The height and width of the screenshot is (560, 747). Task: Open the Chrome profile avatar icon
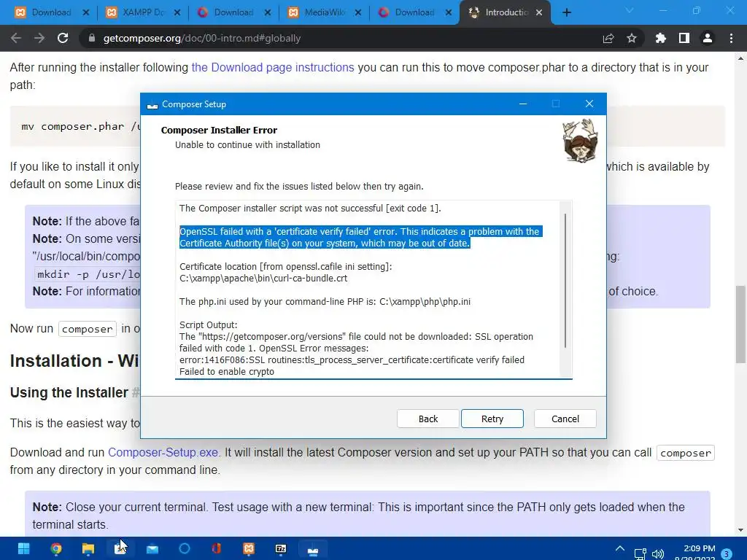click(708, 38)
